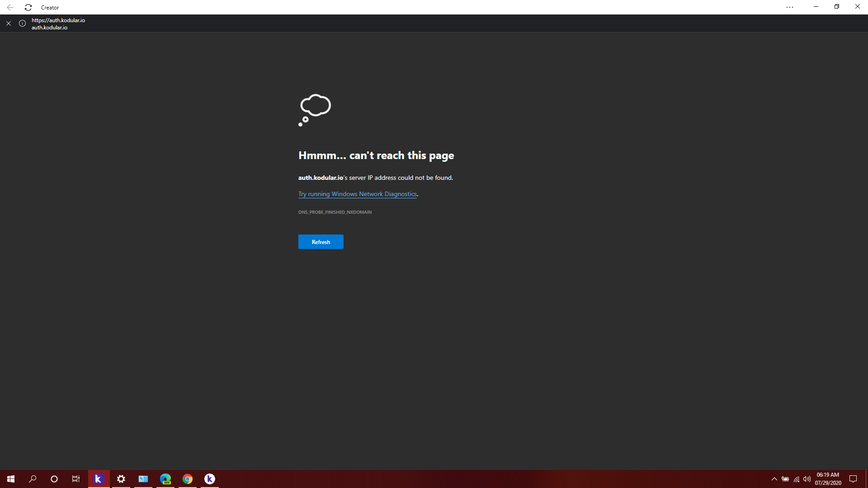Open volume control in tray
Image resolution: width=868 pixels, height=488 pixels.
click(807, 479)
